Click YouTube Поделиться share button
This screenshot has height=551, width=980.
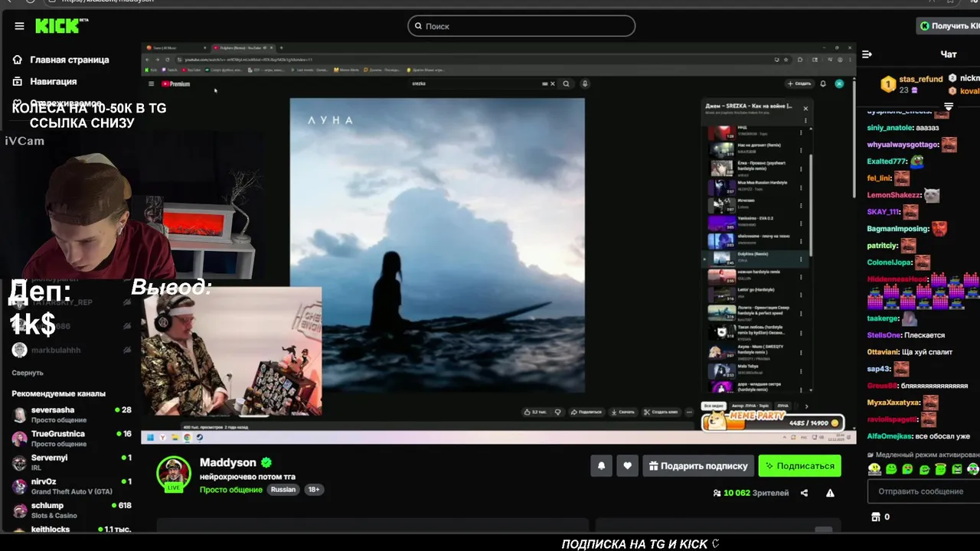[x=587, y=412]
